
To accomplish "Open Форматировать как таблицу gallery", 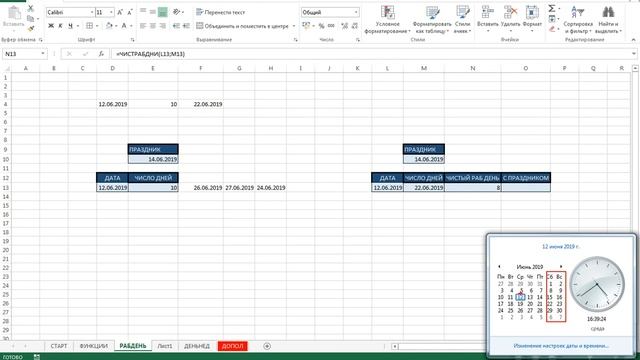I will coord(432,20).
